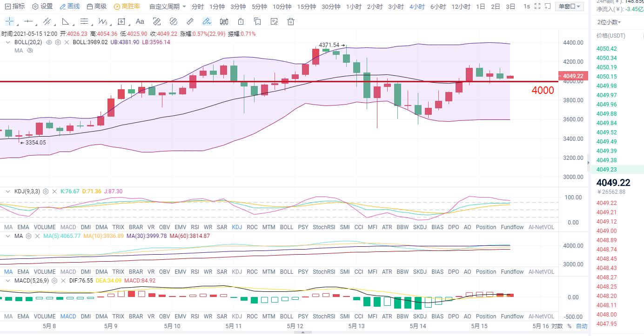Remove the MACD(5,26,9) indicator with X
This screenshot has width=644, height=336.
pyautogui.click(x=64, y=281)
